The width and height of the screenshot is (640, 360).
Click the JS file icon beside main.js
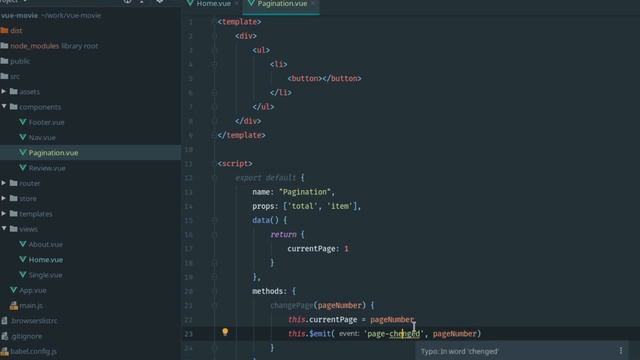tap(13, 305)
